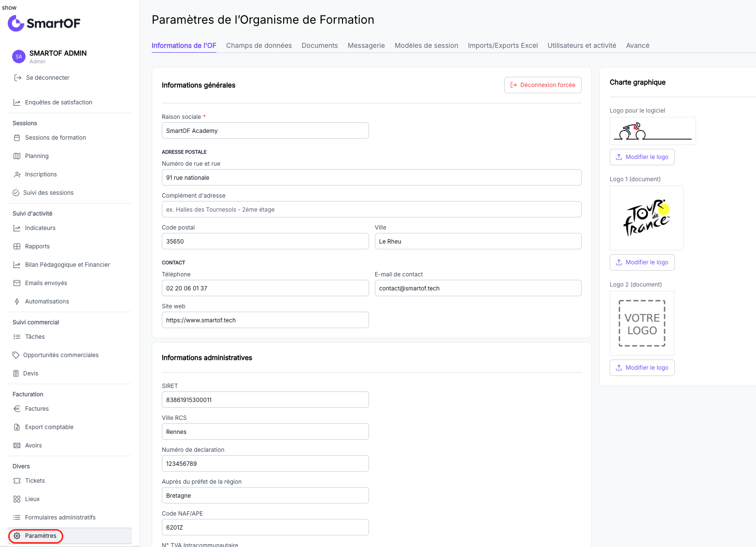Click the euro icon next to Factures

pyautogui.click(x=17, y=409)
